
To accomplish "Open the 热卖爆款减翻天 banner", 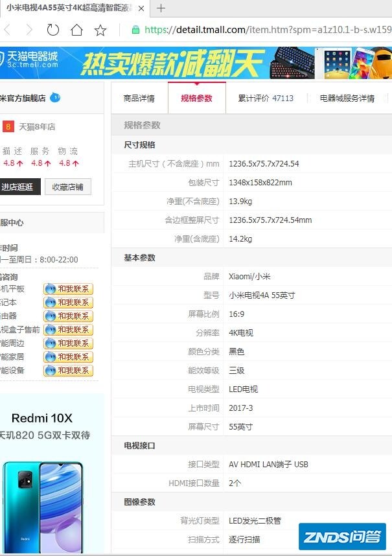I will click(172, 64).
